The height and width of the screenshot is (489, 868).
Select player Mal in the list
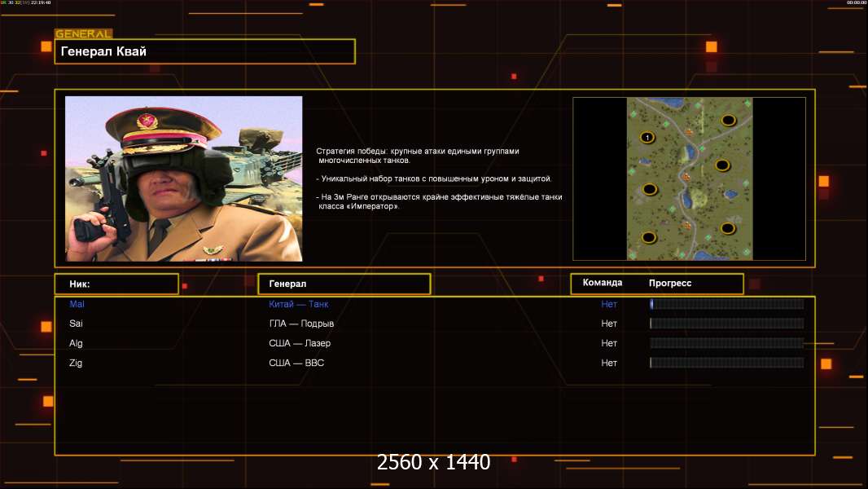[x=77, y=304]
